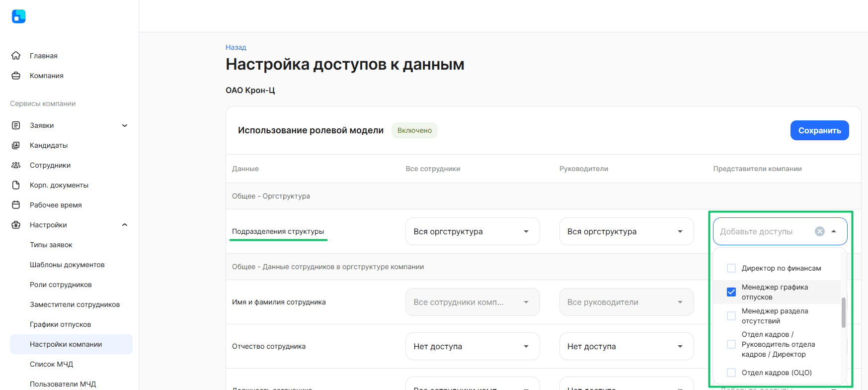
Task: Click ОАО Крон-Ц company name
Action: pyautogui.click(x=250, y=90)
